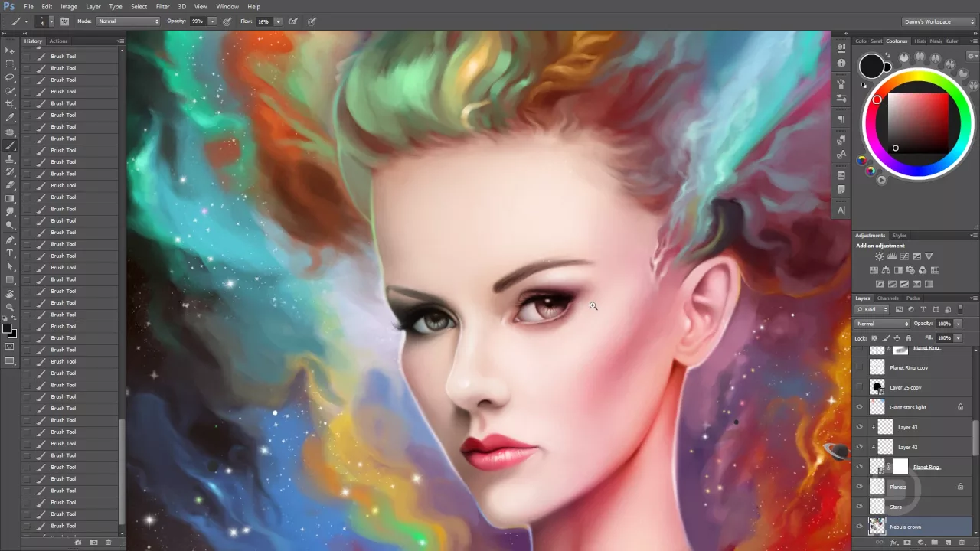The image size is (980, 551).
Task: Select the Rectangular Marquee tool
Action: coord(10,64)
